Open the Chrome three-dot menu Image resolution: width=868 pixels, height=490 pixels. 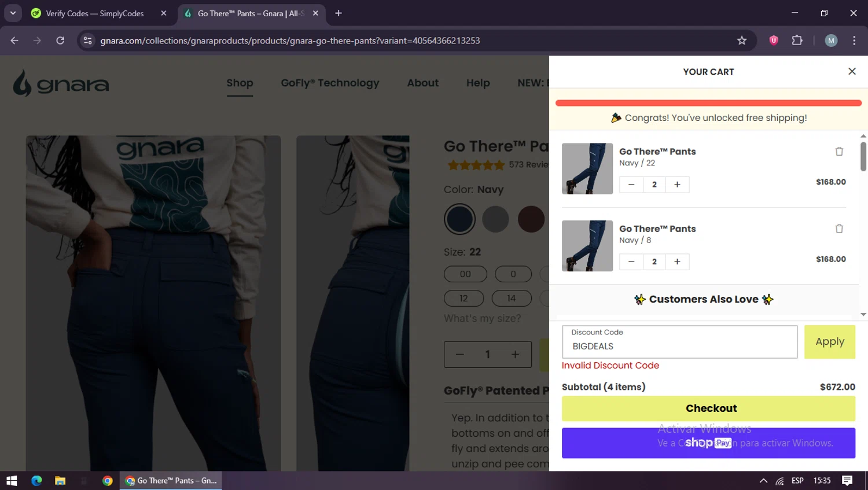[x=854, y=40]
